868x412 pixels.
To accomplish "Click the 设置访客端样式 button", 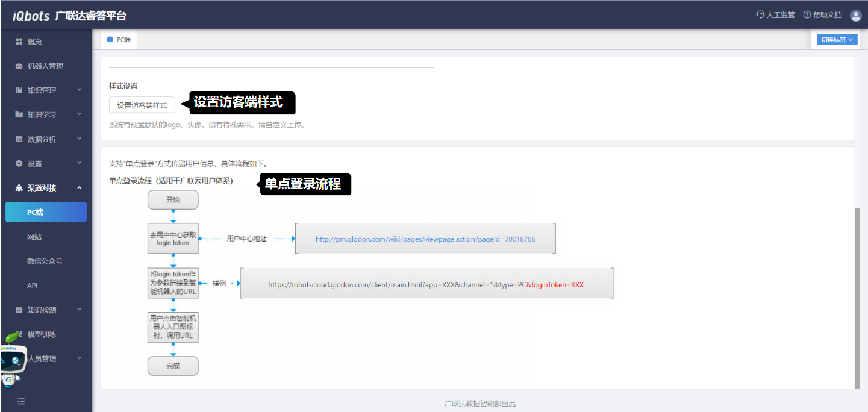I will 142,105.
